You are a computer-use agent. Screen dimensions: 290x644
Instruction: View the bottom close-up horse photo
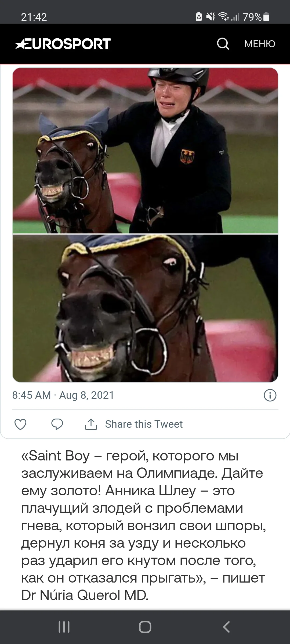click(x=145, y=308)
